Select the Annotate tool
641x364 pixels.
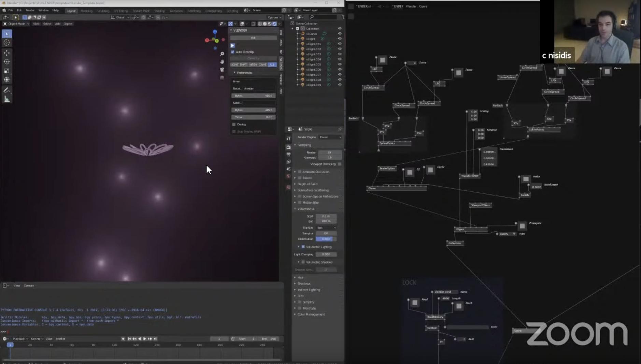[x=7, y=90]
